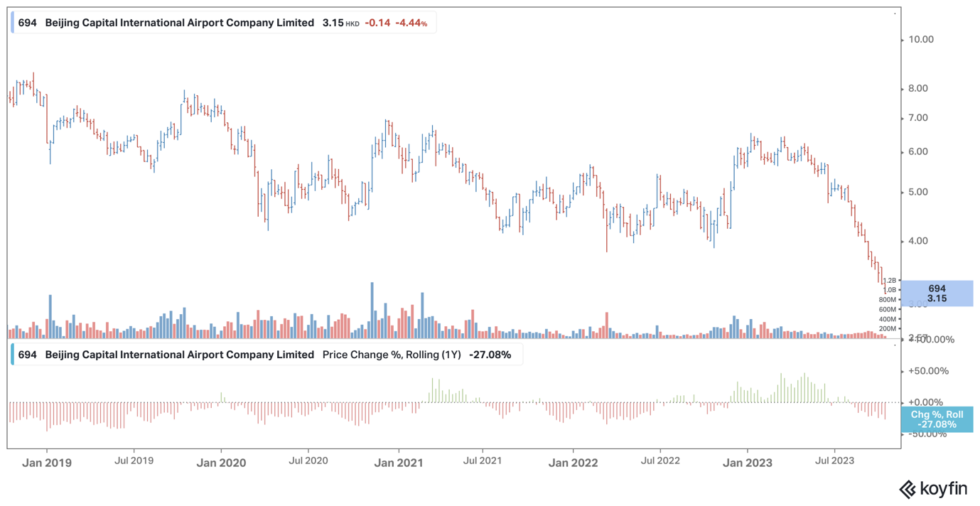Click the 5.00 price axis label
This screenshot has width=980, height=506.
point(918,193)
